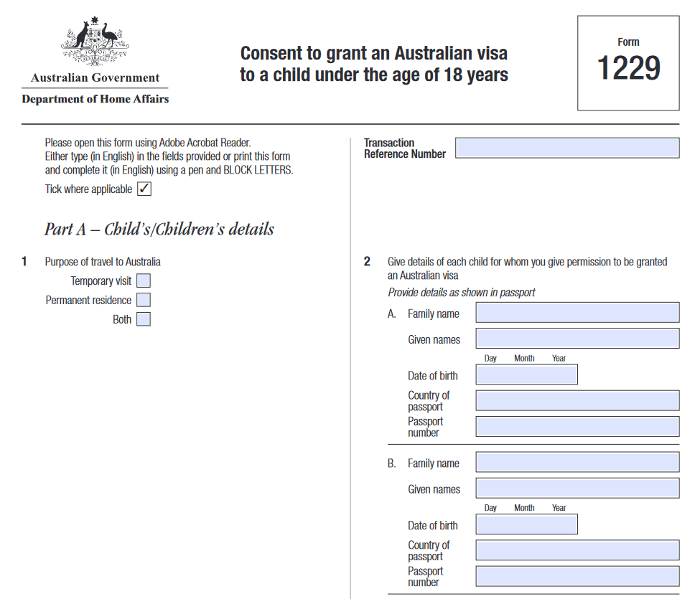Click the 'Consent to grant an Australian visa' title

(373, 64)
